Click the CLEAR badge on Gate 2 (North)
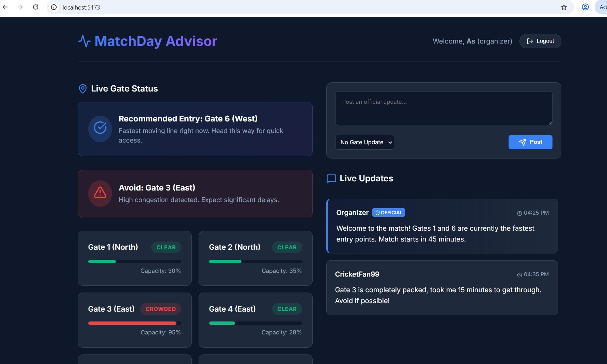Image resolution: width=607 pixels, height=364 pixels. click(x=287, y=247)
